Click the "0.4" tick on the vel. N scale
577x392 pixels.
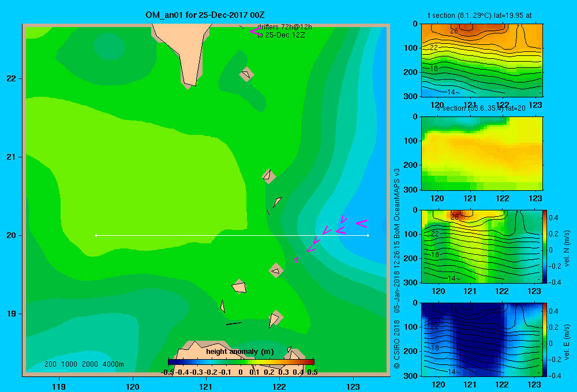[553, 218]
